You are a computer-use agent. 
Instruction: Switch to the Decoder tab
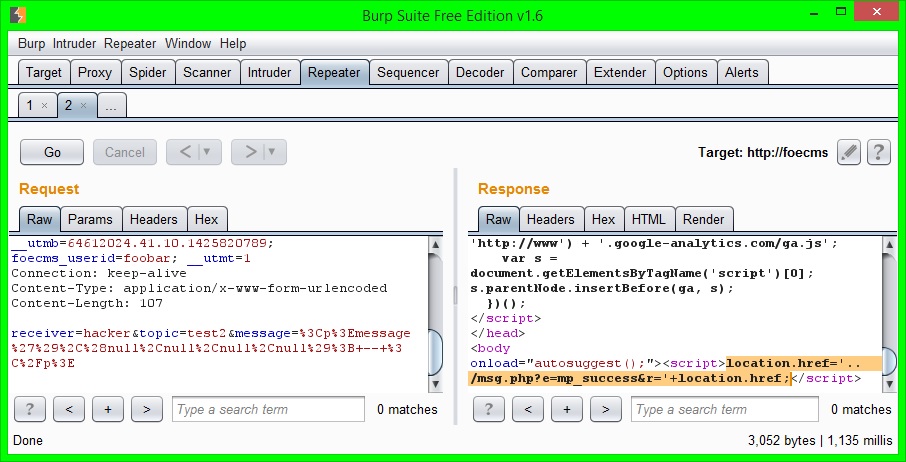click(480, 72)
